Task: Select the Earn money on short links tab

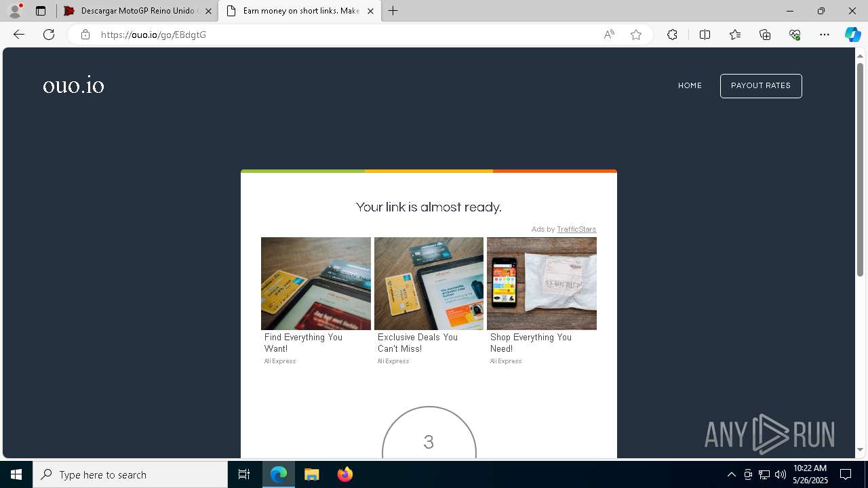Action: 299,11
